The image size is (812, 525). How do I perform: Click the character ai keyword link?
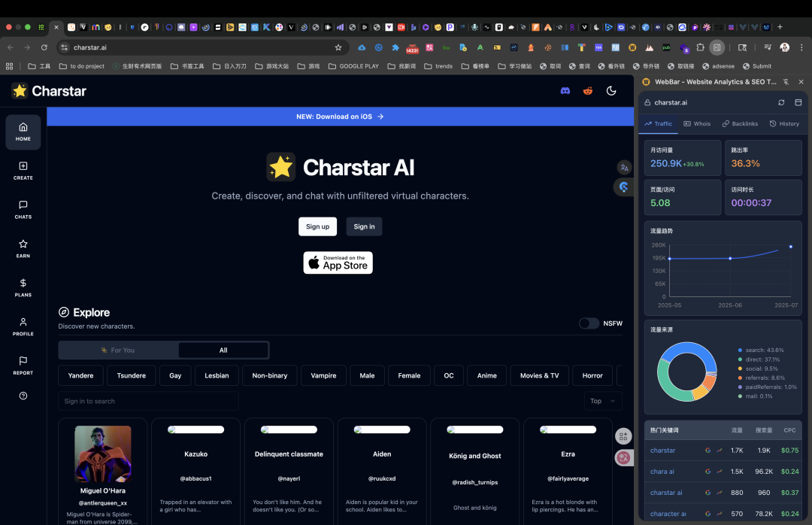tap(668, 514)
